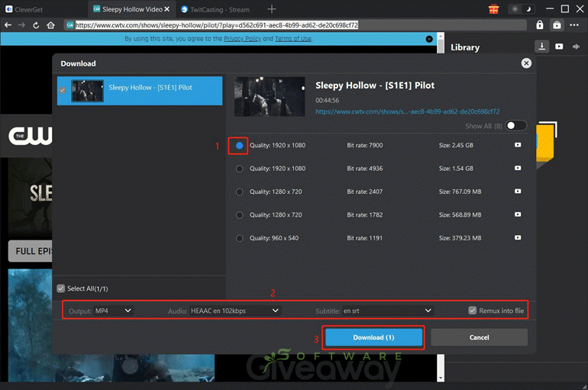Open the Subtitle en srt dropdown
Screen dimensions: 588x390
[388, 311]
